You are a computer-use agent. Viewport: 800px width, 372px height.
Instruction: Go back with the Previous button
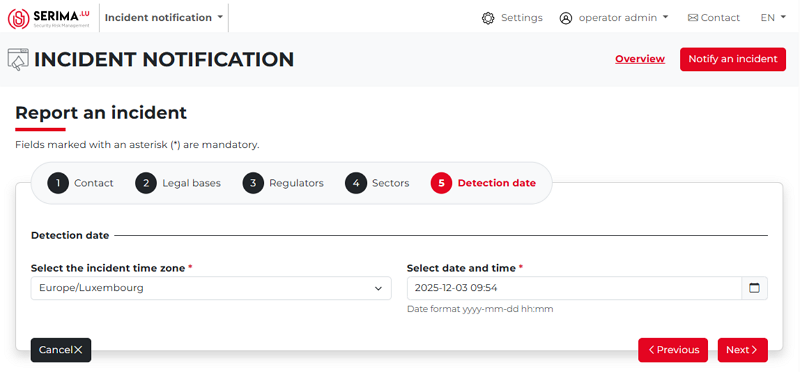pyautogui.click(x=673, y=350)
